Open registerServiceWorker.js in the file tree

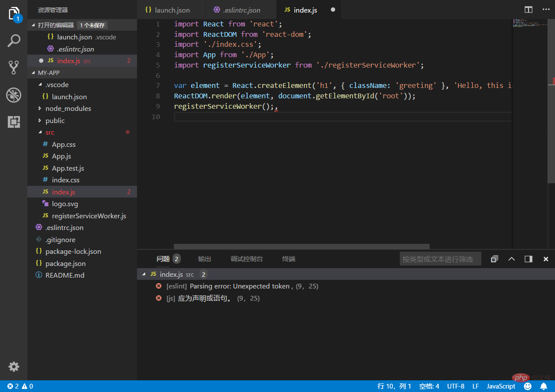82,216
